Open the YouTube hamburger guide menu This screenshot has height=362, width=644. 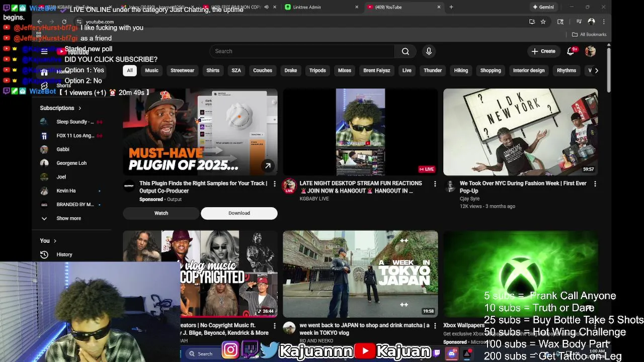pyautogui.click(x=44, y=51)
